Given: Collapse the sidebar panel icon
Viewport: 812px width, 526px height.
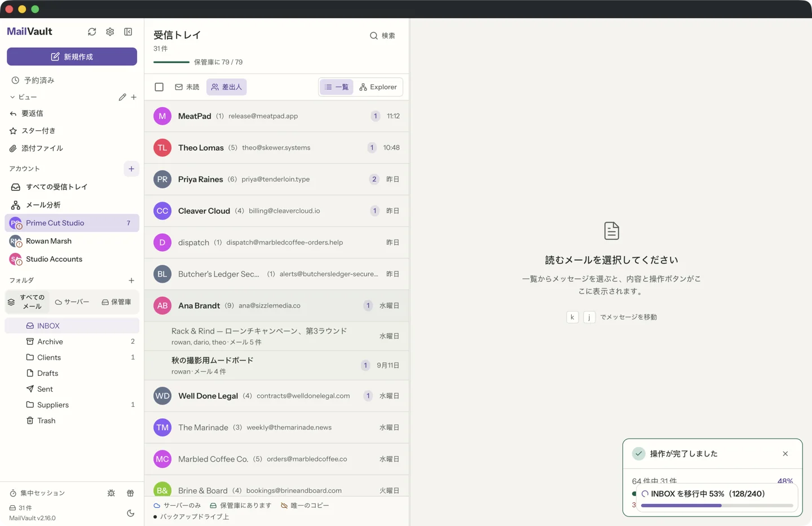Looking at the screenshot, I should coord(128,32).
